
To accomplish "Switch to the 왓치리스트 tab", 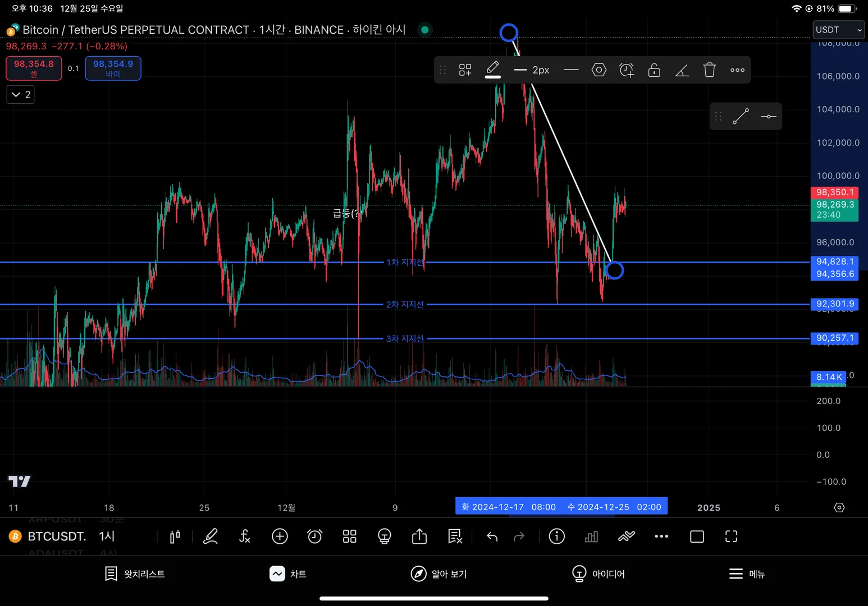I will pyautogui.click(x=135, y=573).
